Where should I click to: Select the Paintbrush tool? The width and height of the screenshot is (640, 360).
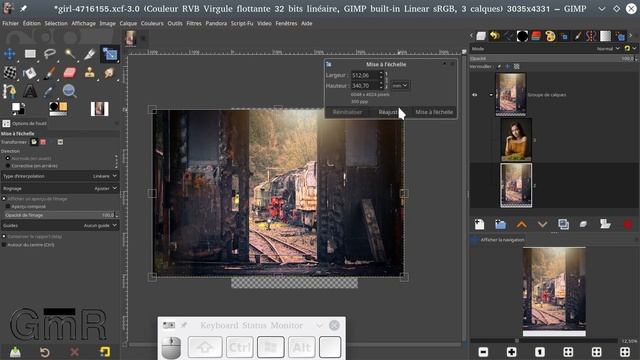pyautogui.click(x=50, y=73)
